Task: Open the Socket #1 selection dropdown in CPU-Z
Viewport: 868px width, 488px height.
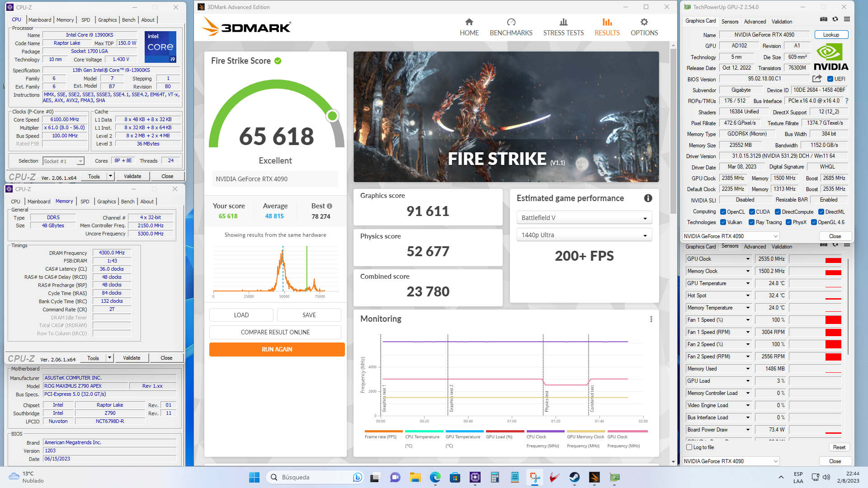Action: 64,161
